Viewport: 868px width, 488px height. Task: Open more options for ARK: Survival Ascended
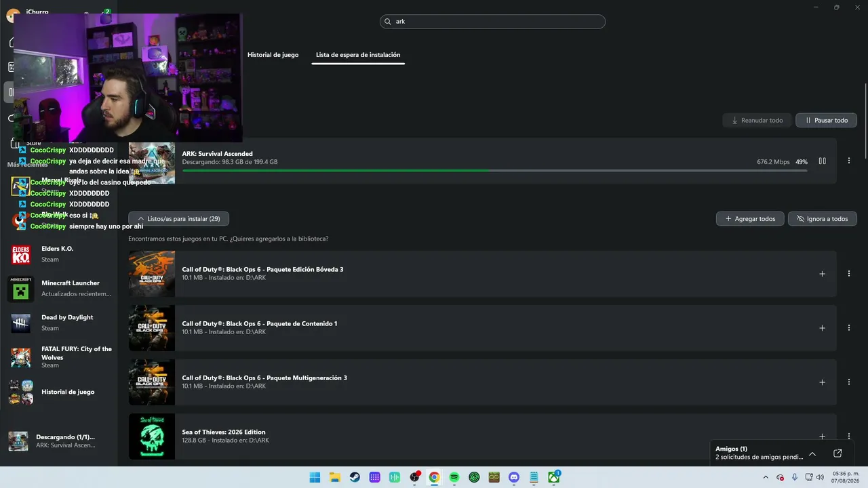click(x=849, y=161)
